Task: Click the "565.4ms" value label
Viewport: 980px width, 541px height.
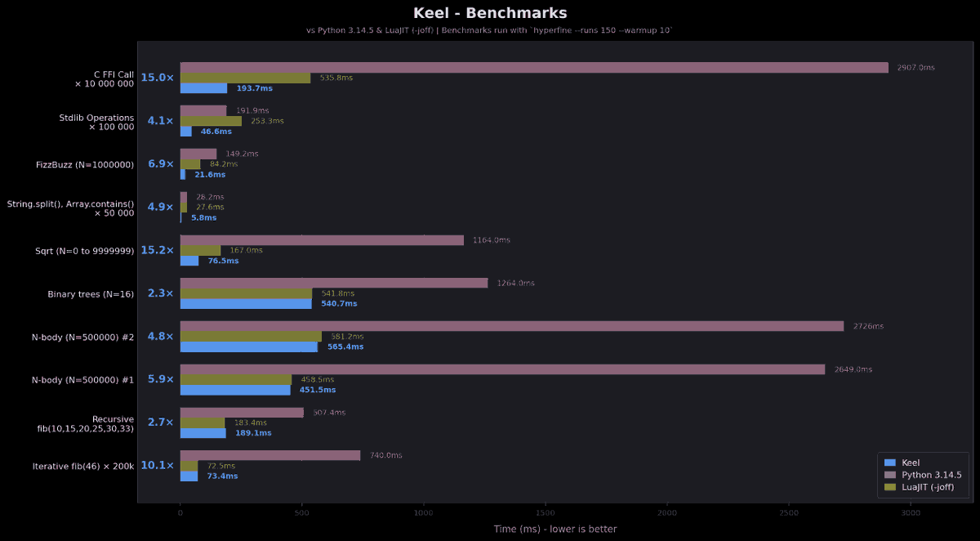Action: [345, 347]
